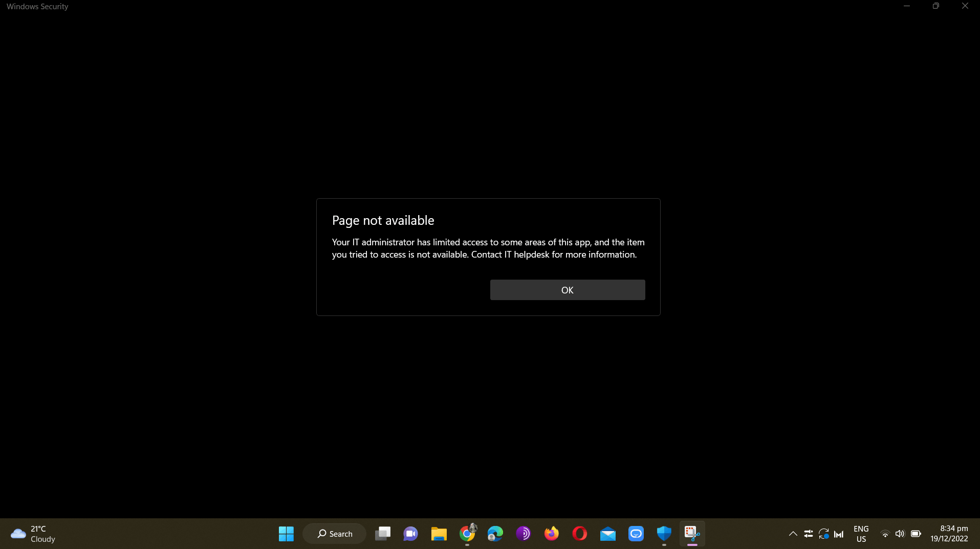
Task: Minimize the Windows Security window
Action: pyautogui.click(x=906, y=6)
